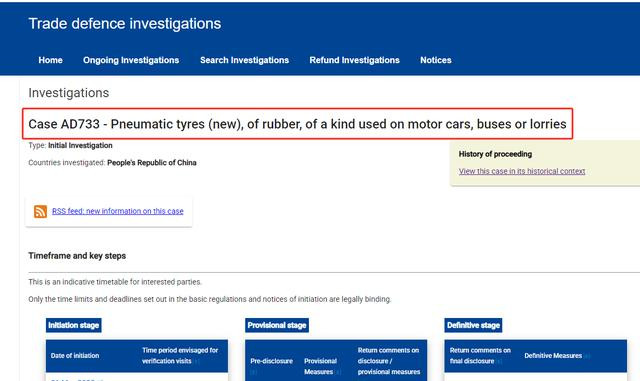Select the Definitive stage label
Viewport: 640px width, 381px height.
473,325
